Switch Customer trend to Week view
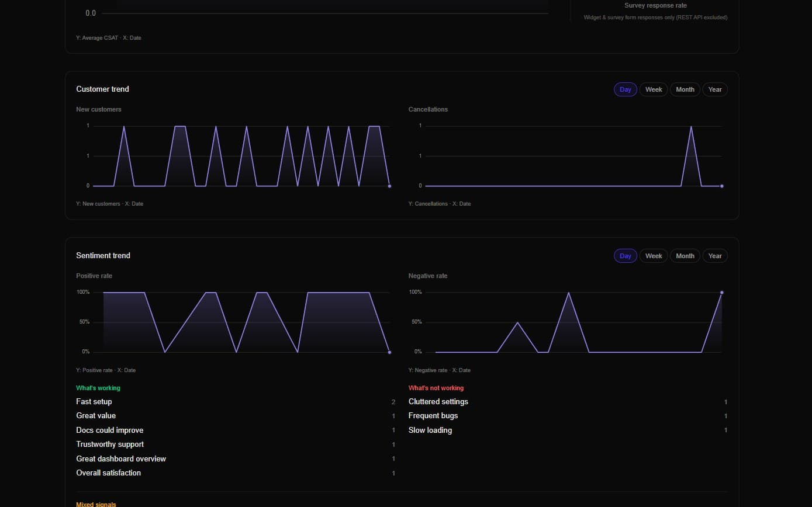 pyautogui.click(x=654, y=89)
